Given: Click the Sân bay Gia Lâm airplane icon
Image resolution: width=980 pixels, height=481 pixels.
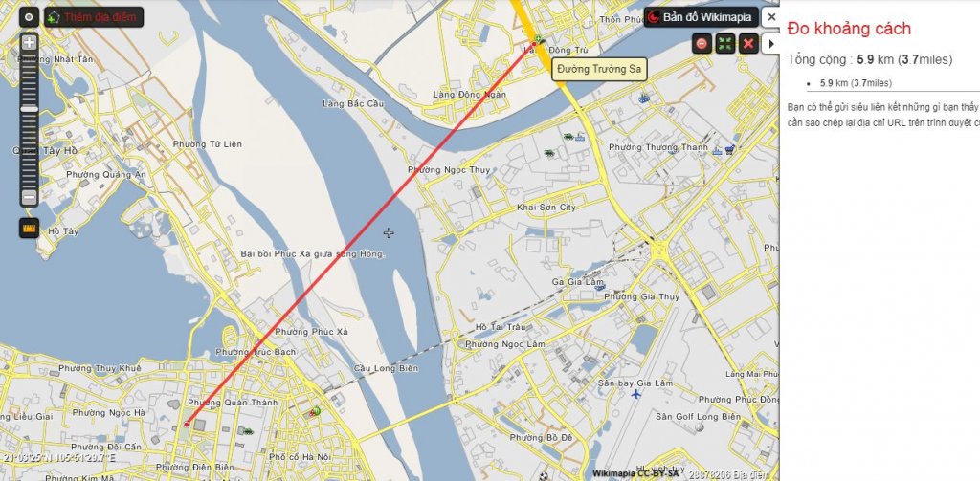Looking at the screenshot, I should 635,394.
